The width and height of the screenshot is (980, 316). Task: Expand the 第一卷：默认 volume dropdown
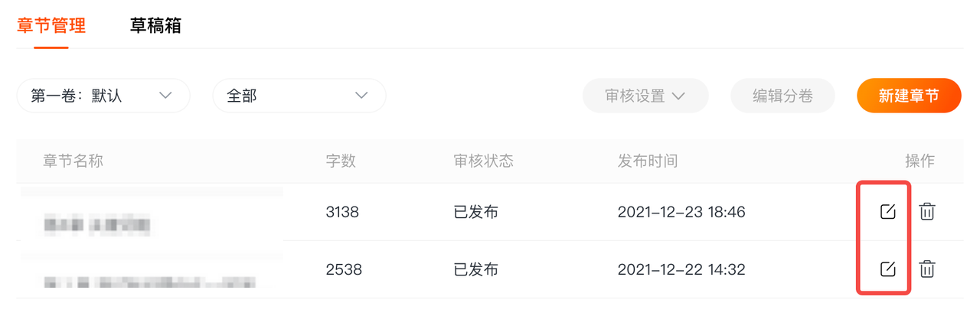coord(103,96)
